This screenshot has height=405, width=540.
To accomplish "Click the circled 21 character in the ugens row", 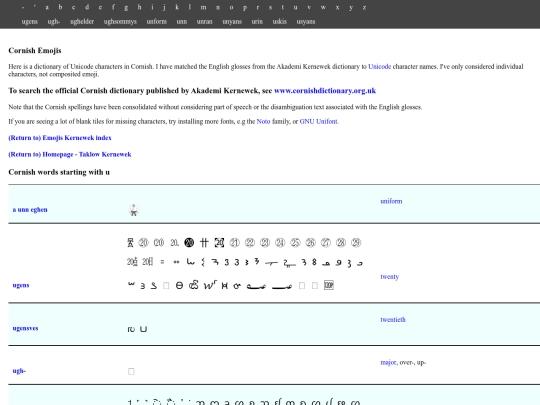I will click(x=235, y=243).
